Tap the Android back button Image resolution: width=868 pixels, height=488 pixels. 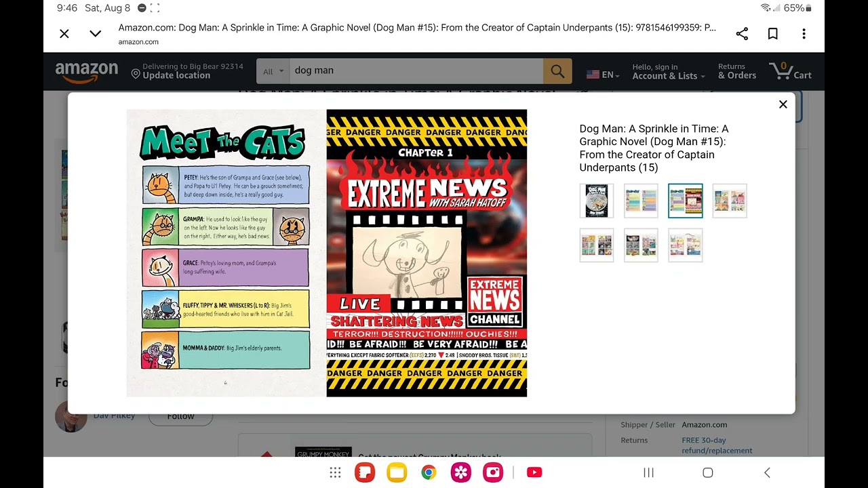(x=768, y=472)
